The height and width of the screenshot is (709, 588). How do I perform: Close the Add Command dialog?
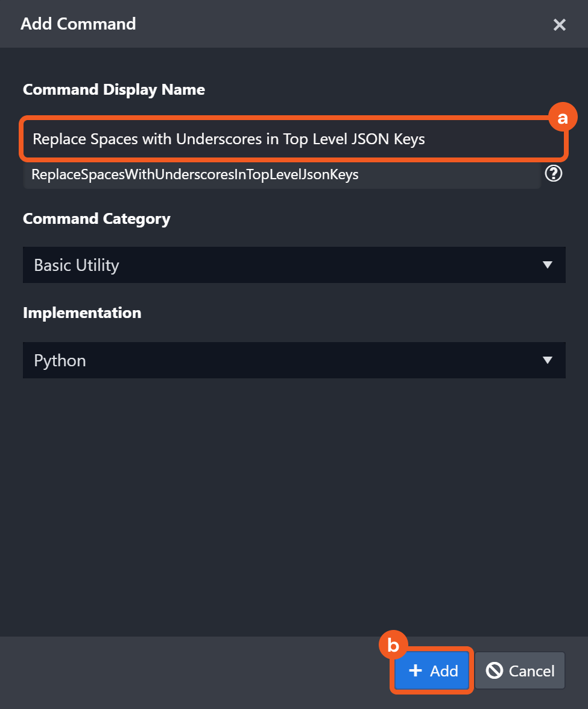(559, 25)
